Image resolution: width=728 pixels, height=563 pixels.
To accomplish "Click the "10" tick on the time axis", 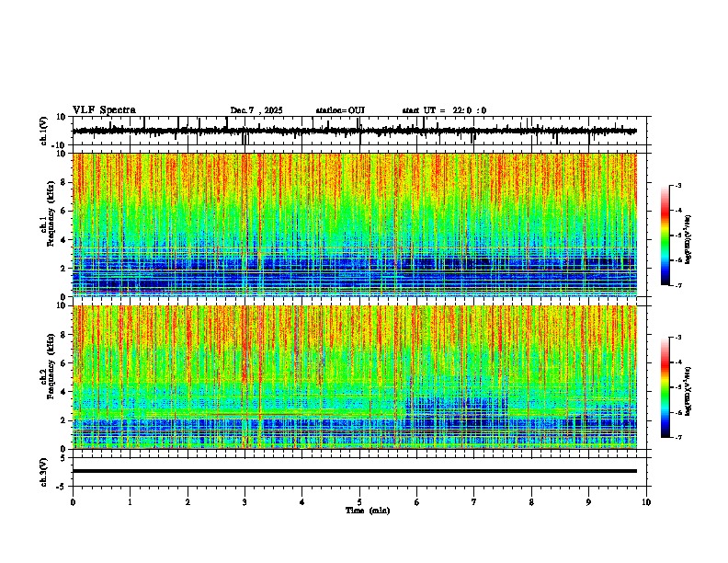I will (646, 502).
